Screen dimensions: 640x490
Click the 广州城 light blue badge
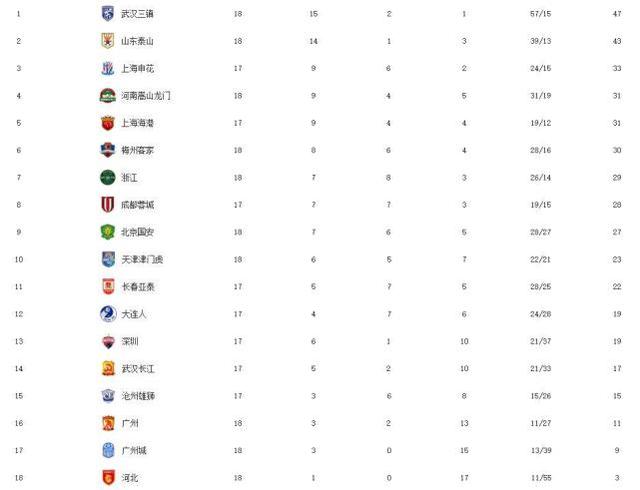108,450
